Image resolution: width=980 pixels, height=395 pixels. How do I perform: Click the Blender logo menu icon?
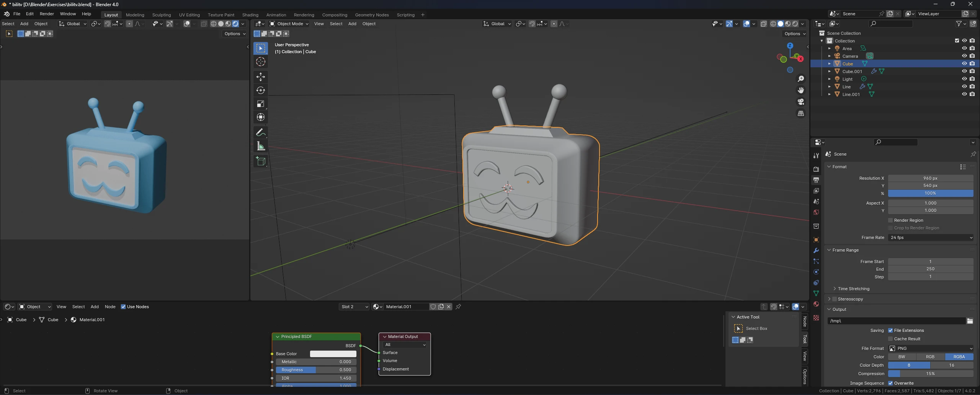click(7, 14)
